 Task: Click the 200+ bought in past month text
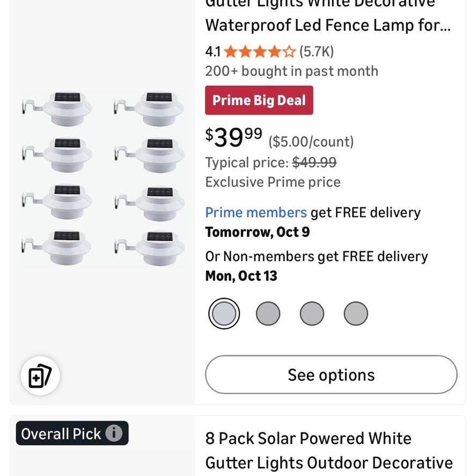(292, 71)
